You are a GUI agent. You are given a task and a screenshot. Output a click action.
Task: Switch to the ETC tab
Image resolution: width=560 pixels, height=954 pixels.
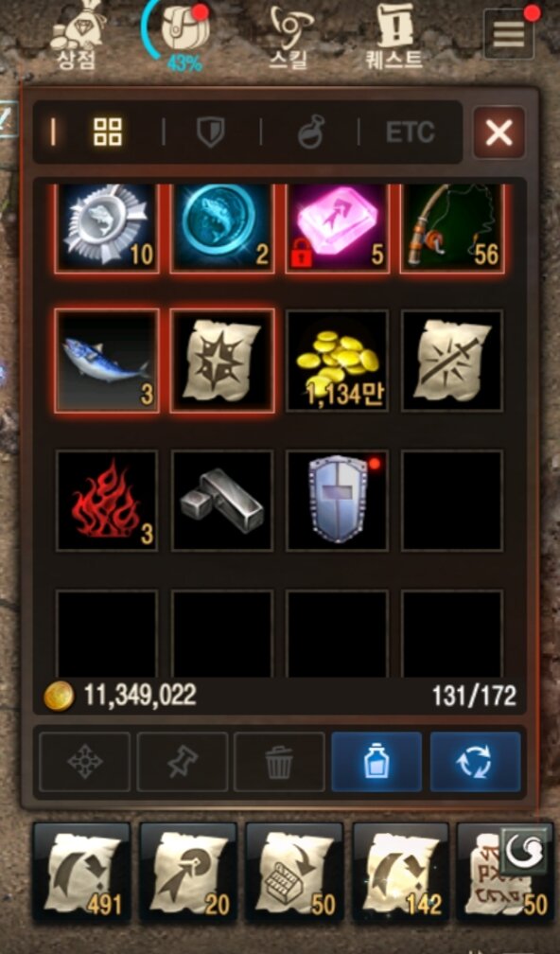[411, 132]
